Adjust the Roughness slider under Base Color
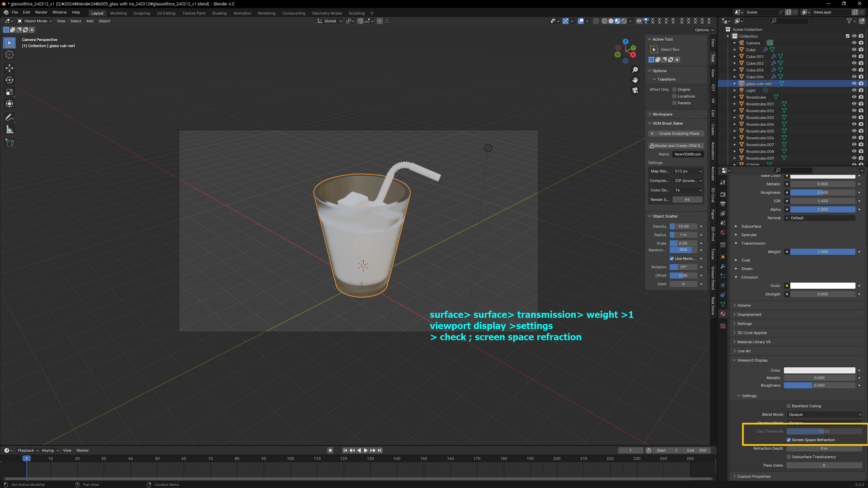868x488 pixels. (x=822, y=192)
